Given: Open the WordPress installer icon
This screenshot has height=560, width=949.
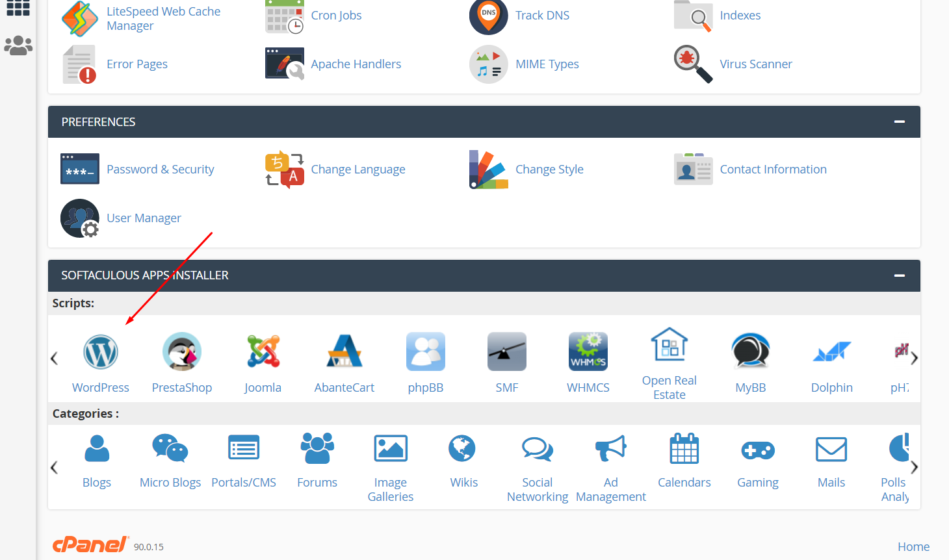Looking at the screenshot, I should [x=101, y=352].
